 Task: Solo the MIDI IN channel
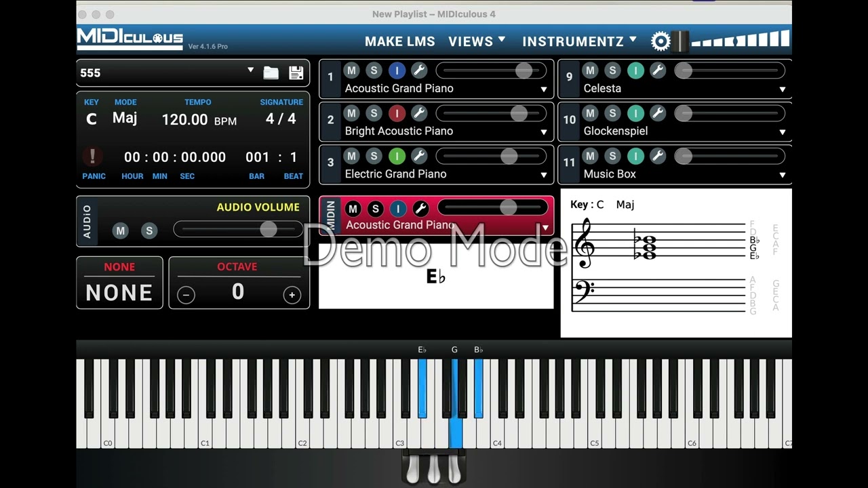click(375, 208)
